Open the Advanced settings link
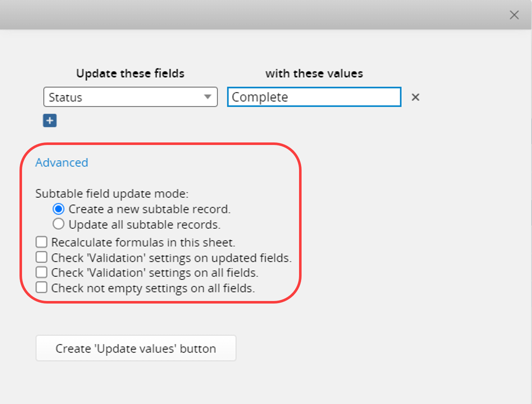This screenshot has height=404, width=532. tap(61, 162)
